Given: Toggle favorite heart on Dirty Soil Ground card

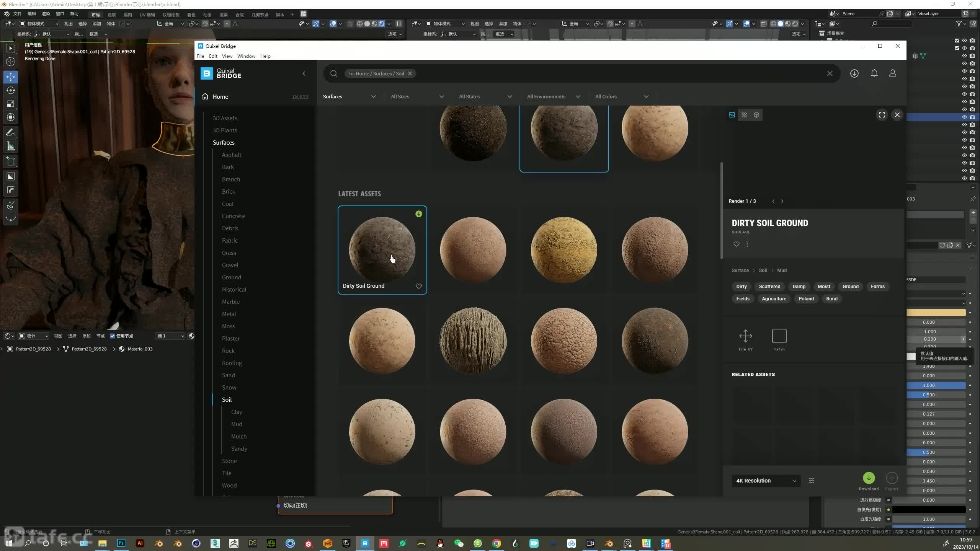Looking at the screenshot, I should point(419,286).
